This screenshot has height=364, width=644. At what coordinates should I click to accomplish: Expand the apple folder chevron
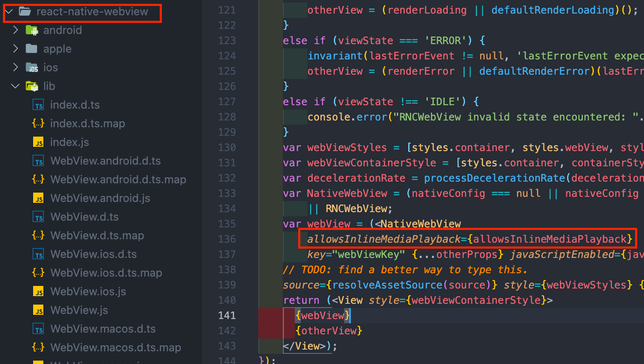coord(16,49)
